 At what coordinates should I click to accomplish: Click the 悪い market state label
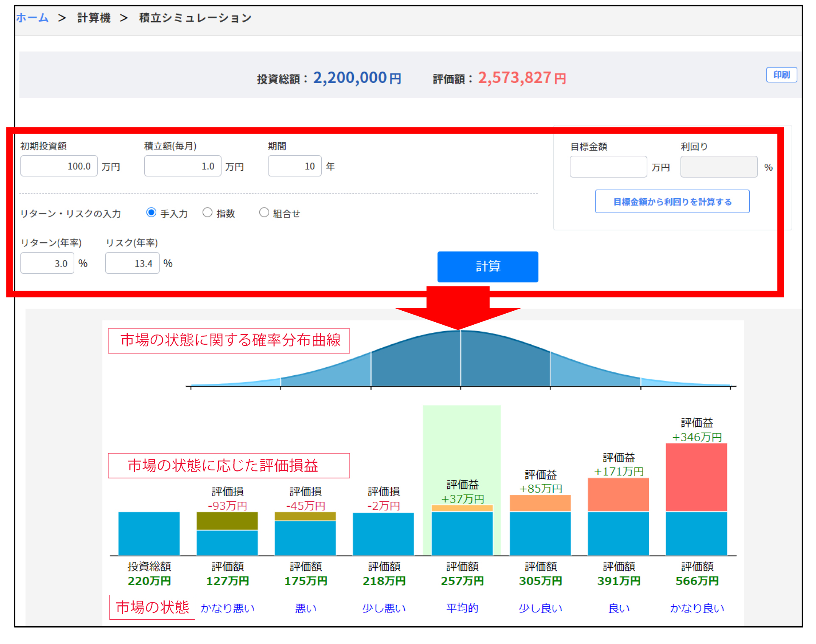click(x=306, y=608)
